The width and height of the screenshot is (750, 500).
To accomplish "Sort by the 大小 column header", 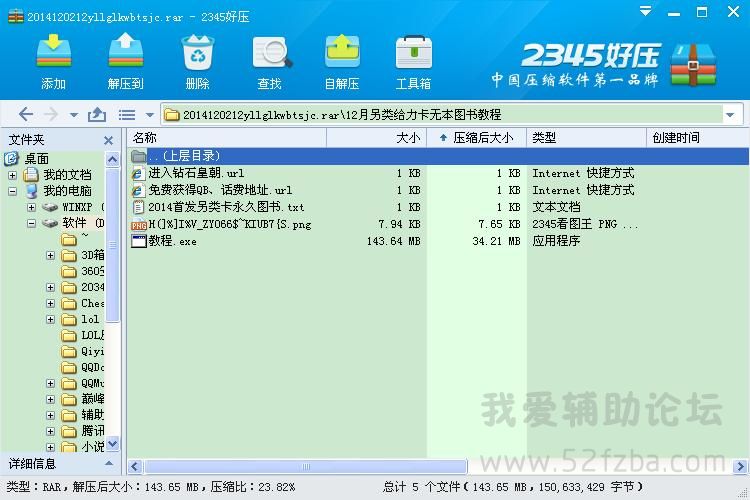I will [376, 138].
